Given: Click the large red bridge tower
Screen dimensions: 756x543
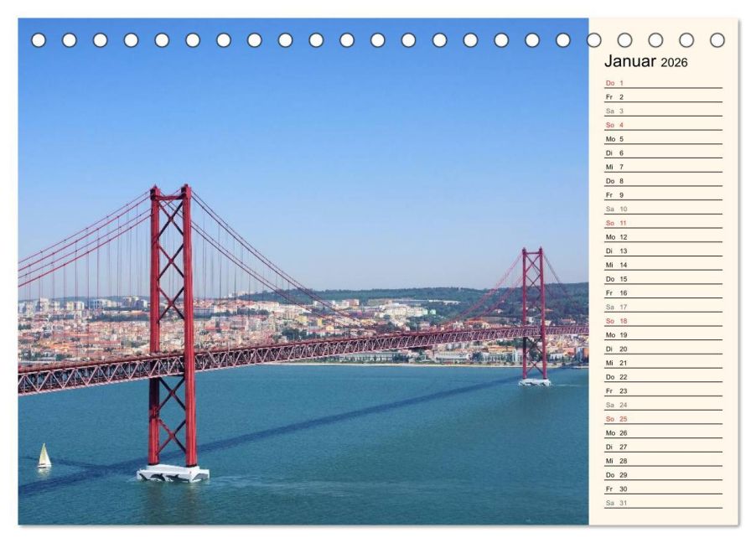Looking at the screenshot, I should click(x=172, y=333).
